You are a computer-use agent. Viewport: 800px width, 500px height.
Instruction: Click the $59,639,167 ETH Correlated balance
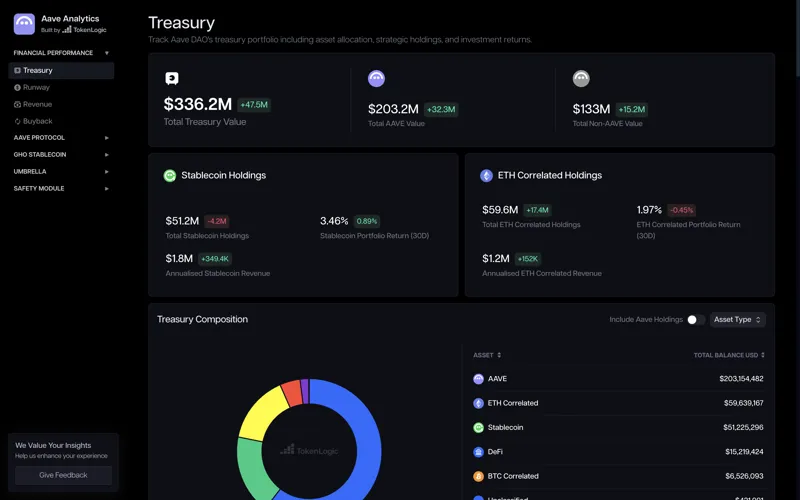[x=743, y=403]
